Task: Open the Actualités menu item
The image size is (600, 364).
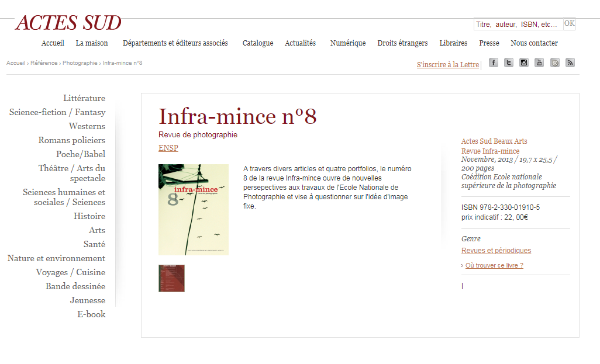Action: 300,43
